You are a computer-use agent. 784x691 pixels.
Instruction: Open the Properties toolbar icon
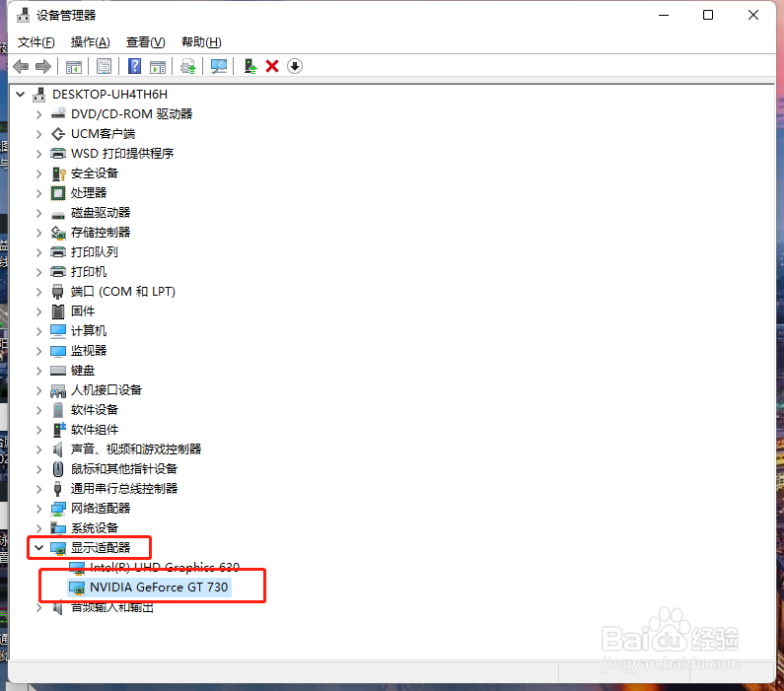tap(104, 66)
